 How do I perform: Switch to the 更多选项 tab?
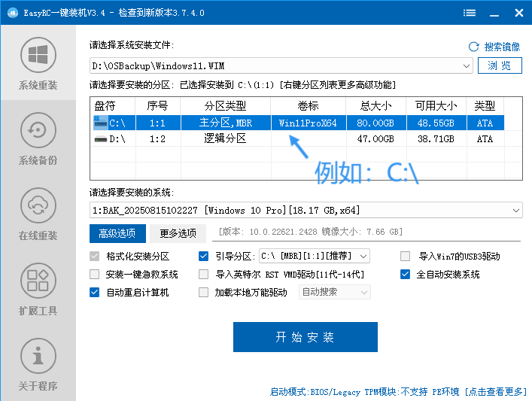(178, 233)
